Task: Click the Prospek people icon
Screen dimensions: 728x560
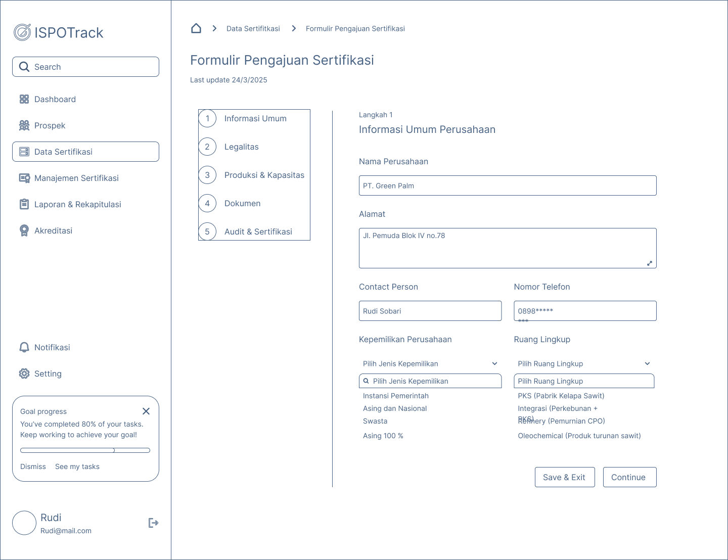Action: [x=24, y=125]
